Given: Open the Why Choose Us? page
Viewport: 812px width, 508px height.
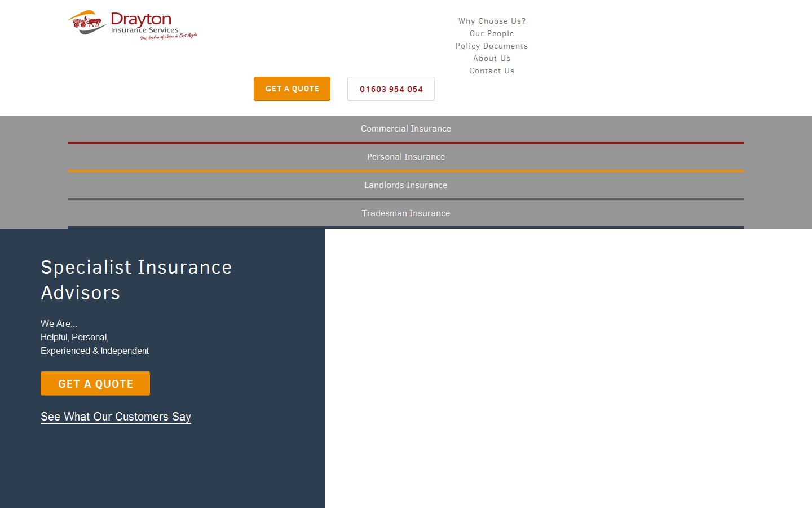Looking at the screenshot, I should tap(492, 21).
